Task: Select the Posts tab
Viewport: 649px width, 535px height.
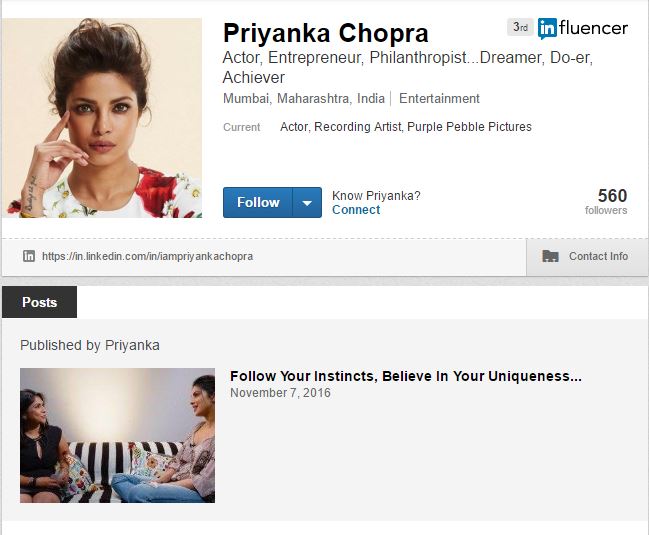Action: pos(39,302)
